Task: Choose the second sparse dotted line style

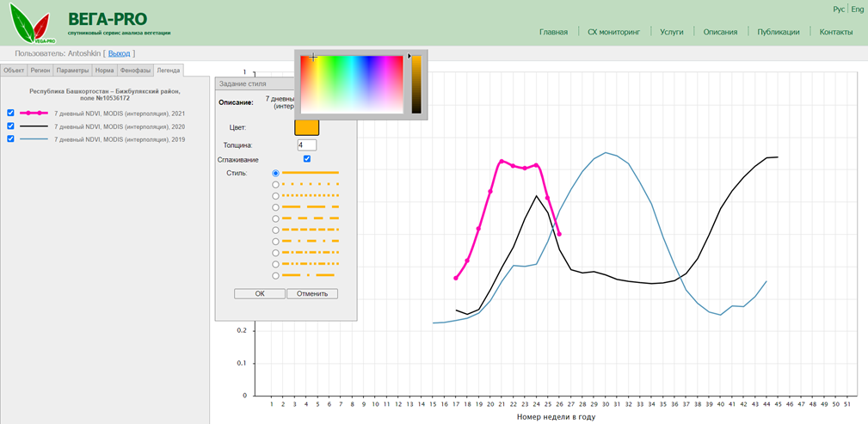Action: point(275,184)
